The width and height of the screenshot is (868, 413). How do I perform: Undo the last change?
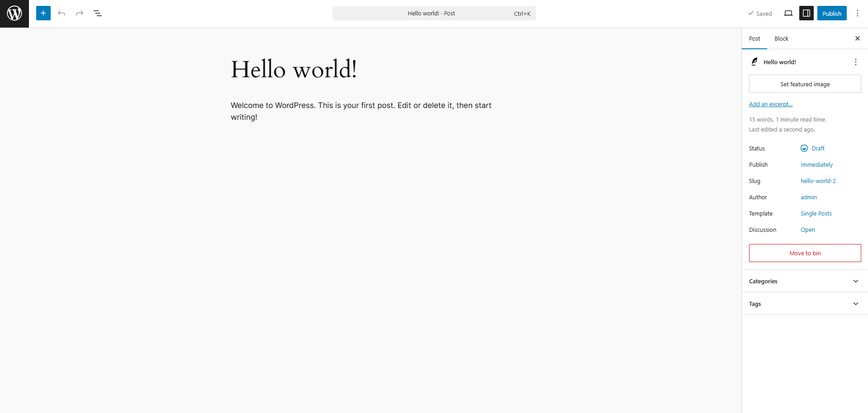click(62, 13)
